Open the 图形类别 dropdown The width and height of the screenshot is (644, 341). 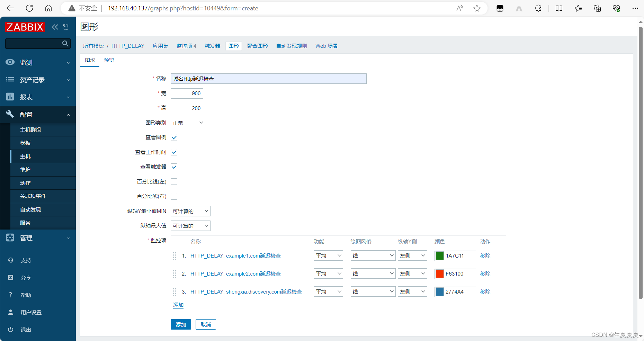(188, 123)
